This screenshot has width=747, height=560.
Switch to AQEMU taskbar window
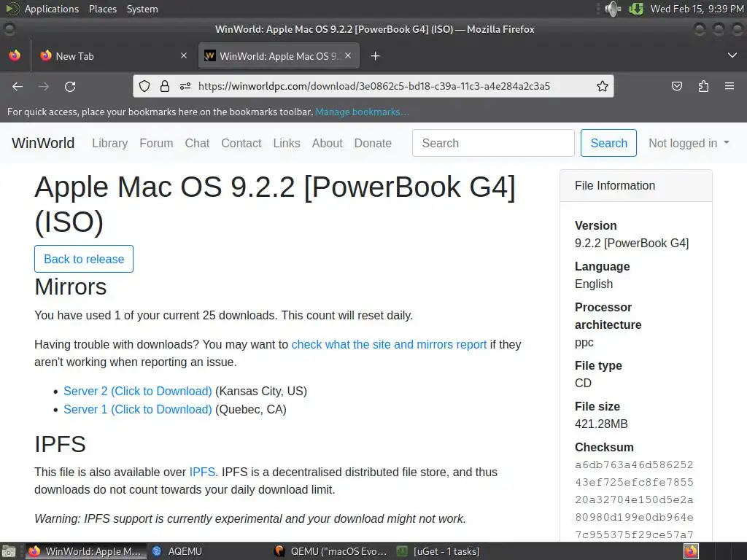click(177, 551)
